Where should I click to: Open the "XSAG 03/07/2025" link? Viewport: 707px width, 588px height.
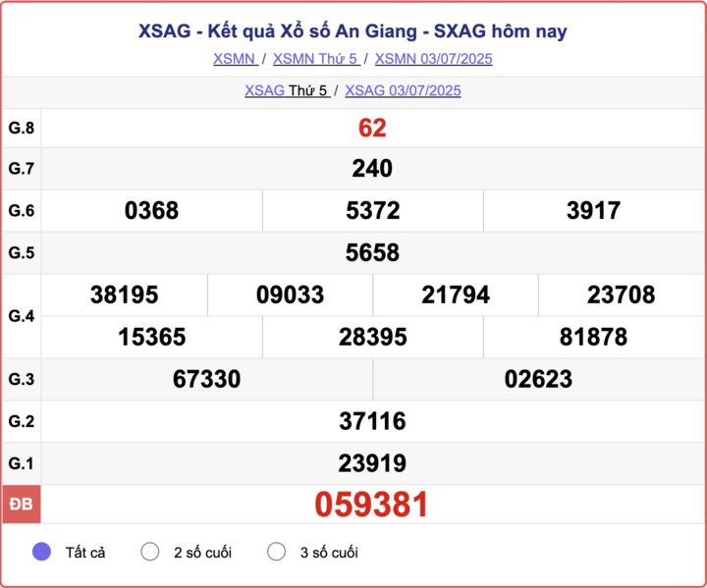403,90
